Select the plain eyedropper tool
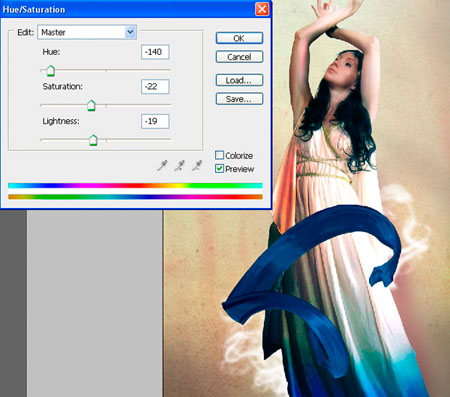This screenshot has width=450, height=397. (x=162, y=165)
